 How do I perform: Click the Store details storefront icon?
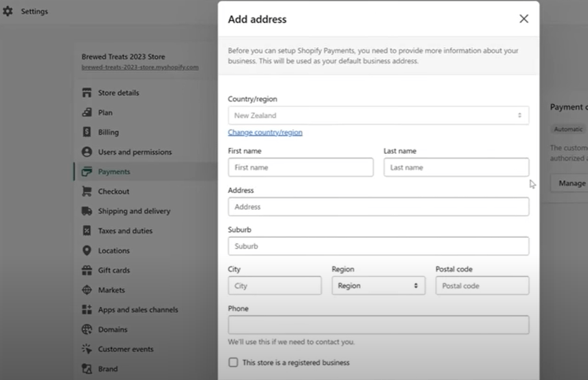point(86,93)
